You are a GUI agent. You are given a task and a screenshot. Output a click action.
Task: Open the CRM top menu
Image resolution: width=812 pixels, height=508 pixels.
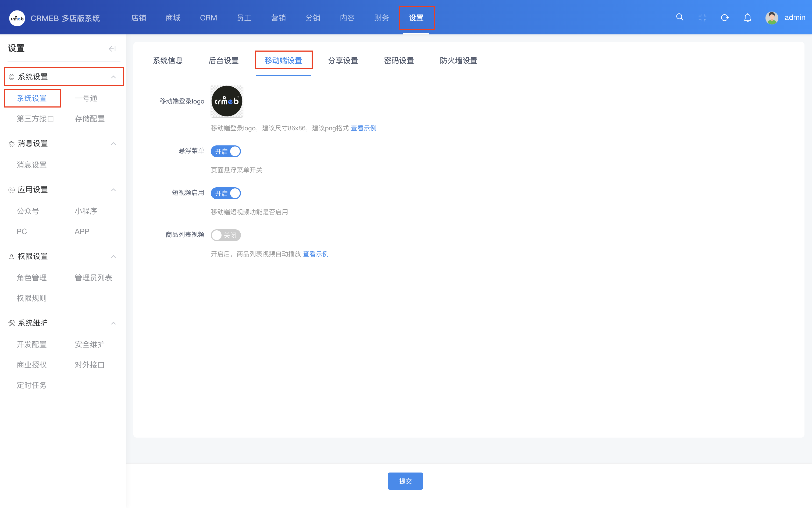click(208, 18)
